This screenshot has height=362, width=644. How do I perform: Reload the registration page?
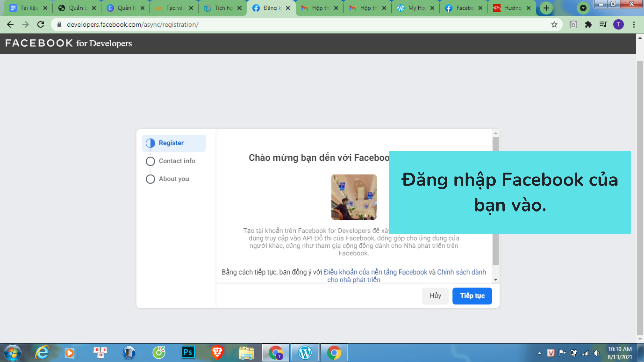click(x=41, y=24)
